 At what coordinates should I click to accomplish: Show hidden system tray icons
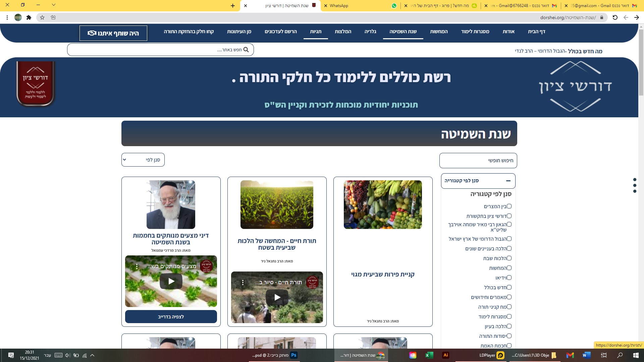point(92,355)
